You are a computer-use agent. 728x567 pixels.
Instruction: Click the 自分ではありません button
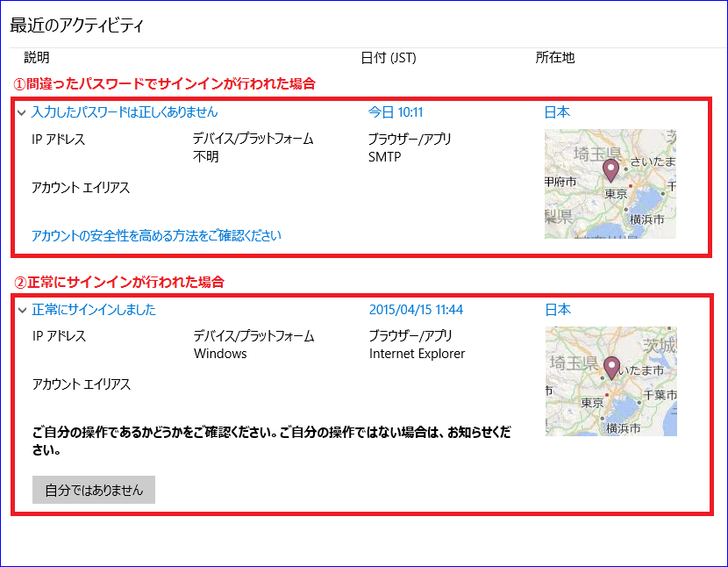coord(94,490)
